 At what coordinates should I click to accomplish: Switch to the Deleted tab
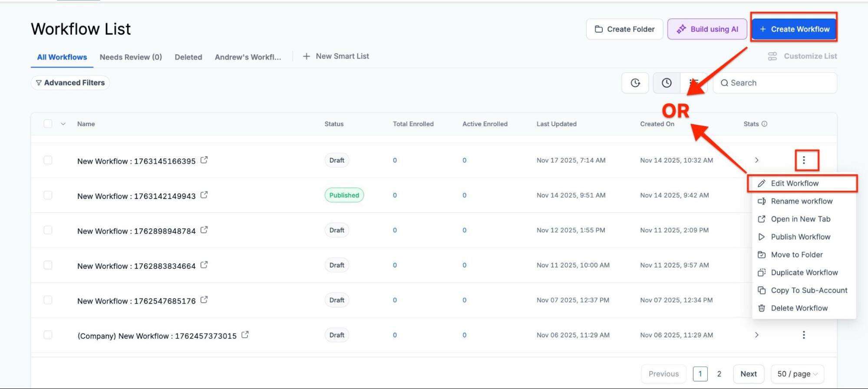(188, 57)
